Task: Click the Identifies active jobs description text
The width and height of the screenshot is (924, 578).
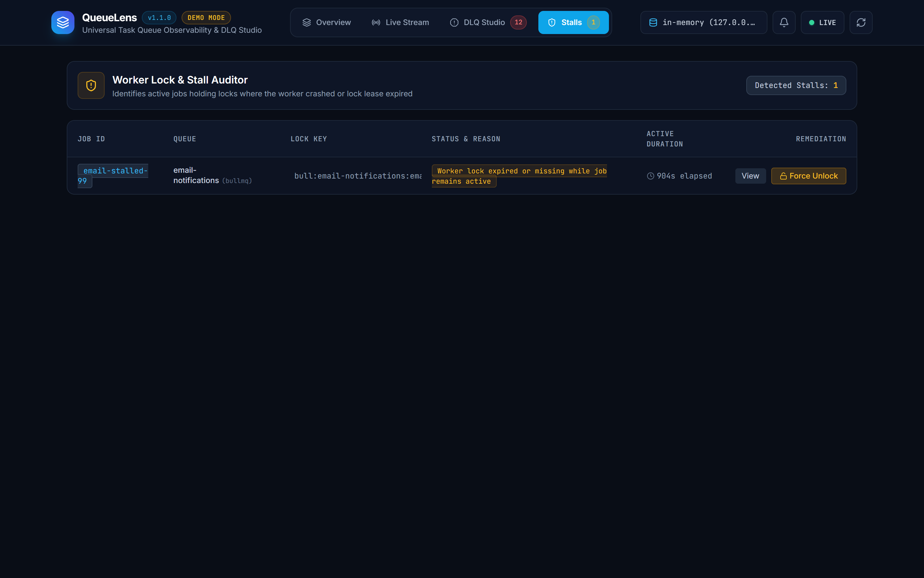Action: tap(262, 94)
